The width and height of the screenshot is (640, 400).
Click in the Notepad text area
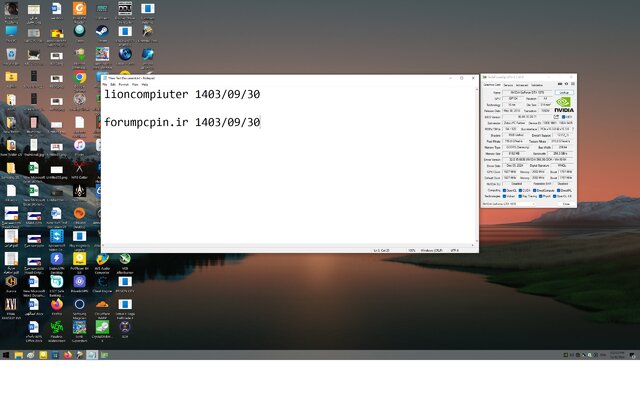tap(290, 190)
